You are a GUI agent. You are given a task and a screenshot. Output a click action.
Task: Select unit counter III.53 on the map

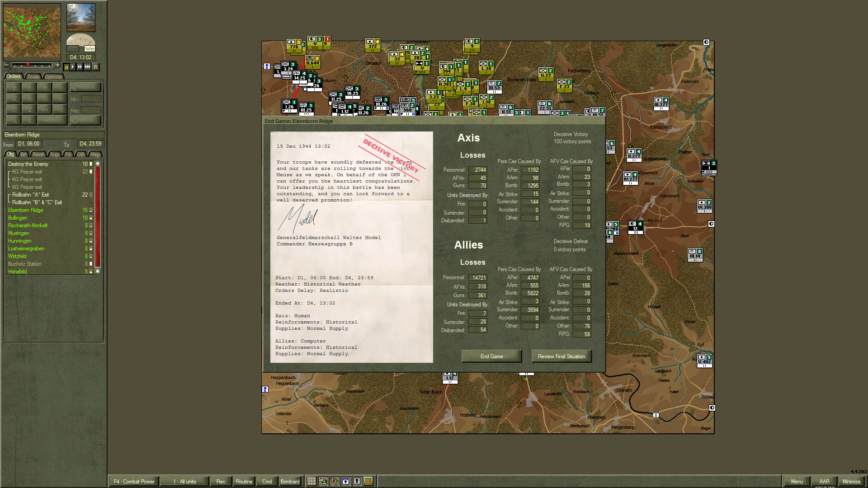495,87
